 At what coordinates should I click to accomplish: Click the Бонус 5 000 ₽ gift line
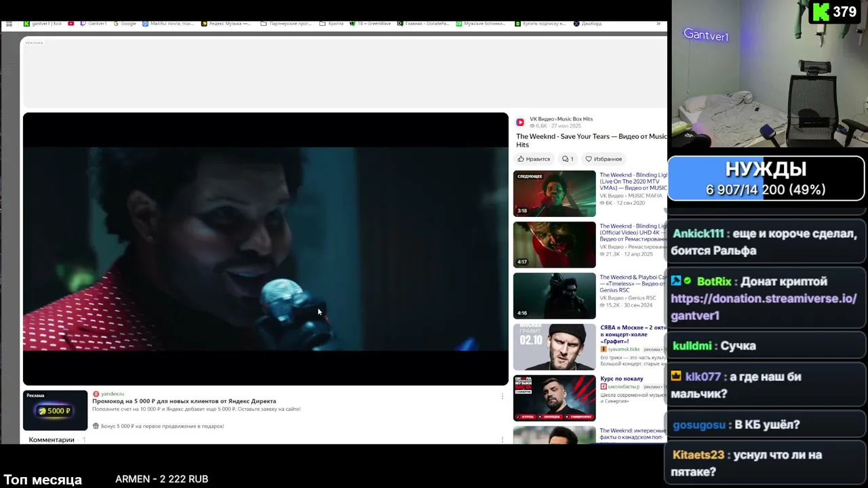(158, 426)
